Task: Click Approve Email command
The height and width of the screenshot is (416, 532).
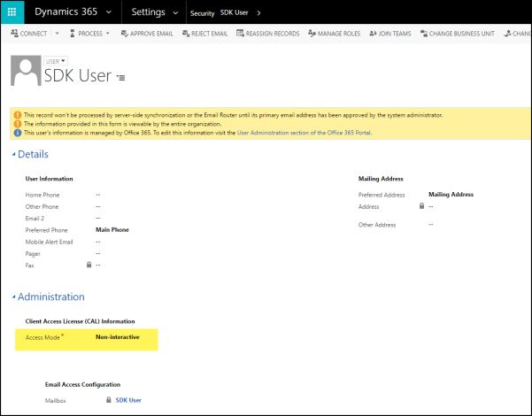Action: point(147,34)
